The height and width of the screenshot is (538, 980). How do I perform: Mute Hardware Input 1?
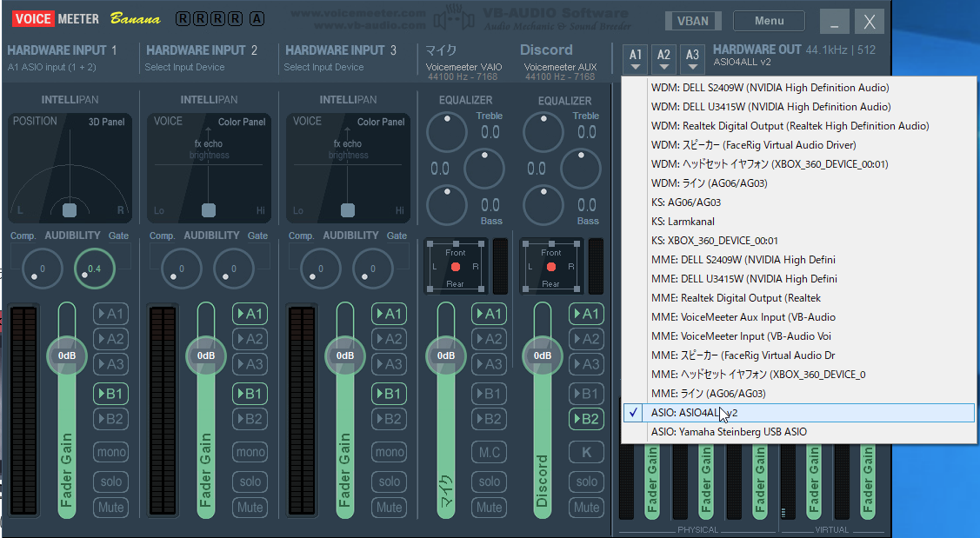(x=111, y=508)
